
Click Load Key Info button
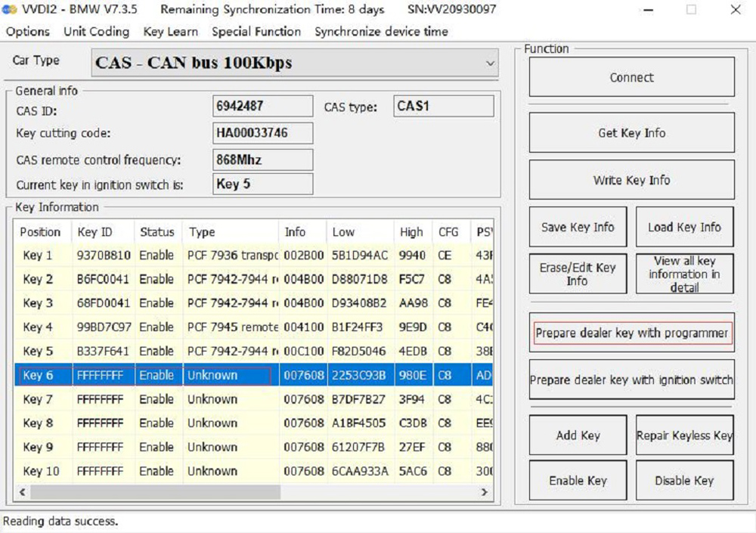point(685,227)
